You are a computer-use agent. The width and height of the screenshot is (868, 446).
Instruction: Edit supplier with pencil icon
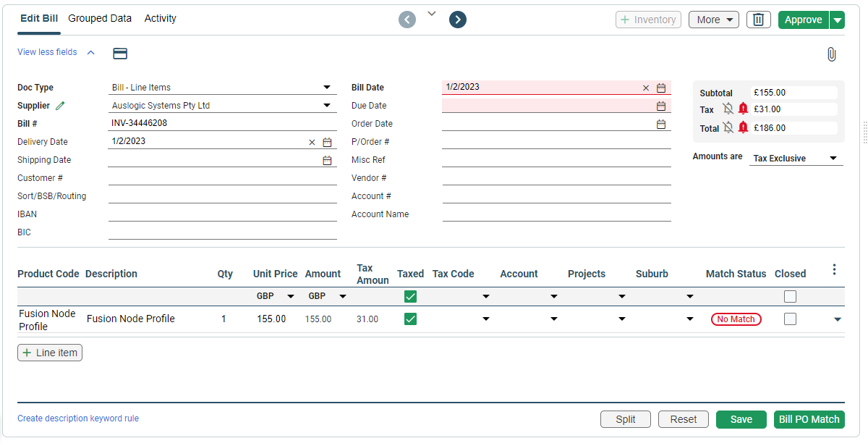click(60, 106)
